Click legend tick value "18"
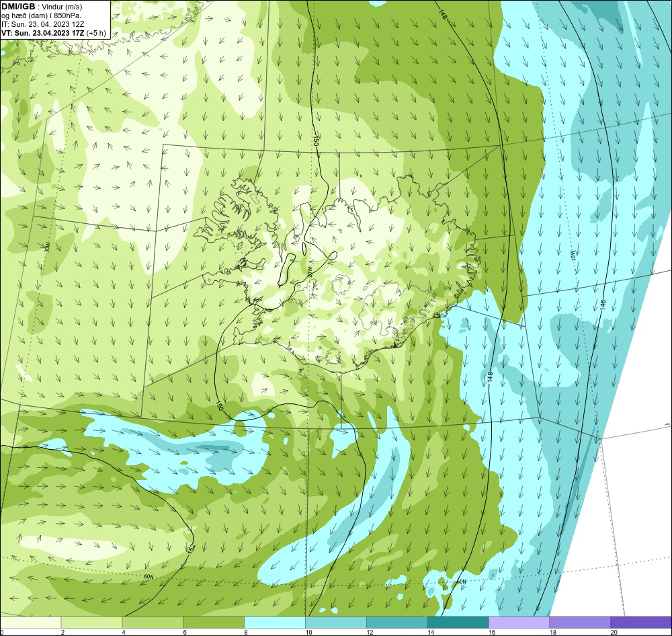 click(553, 632)
